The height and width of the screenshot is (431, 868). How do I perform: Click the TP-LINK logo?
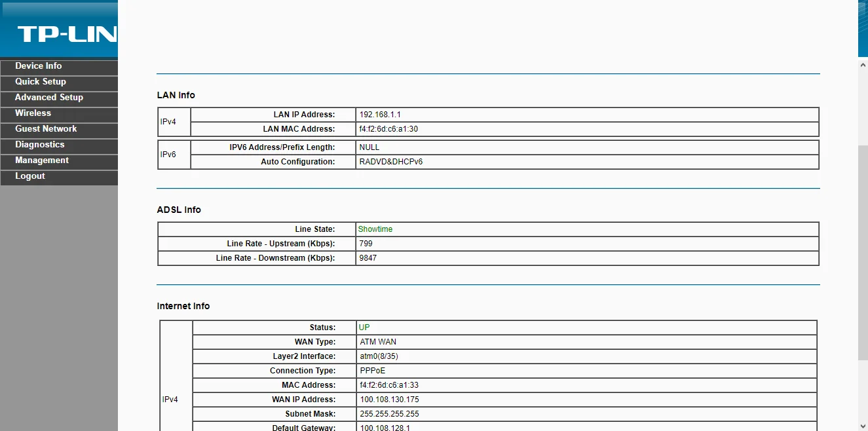coord(67,34)
